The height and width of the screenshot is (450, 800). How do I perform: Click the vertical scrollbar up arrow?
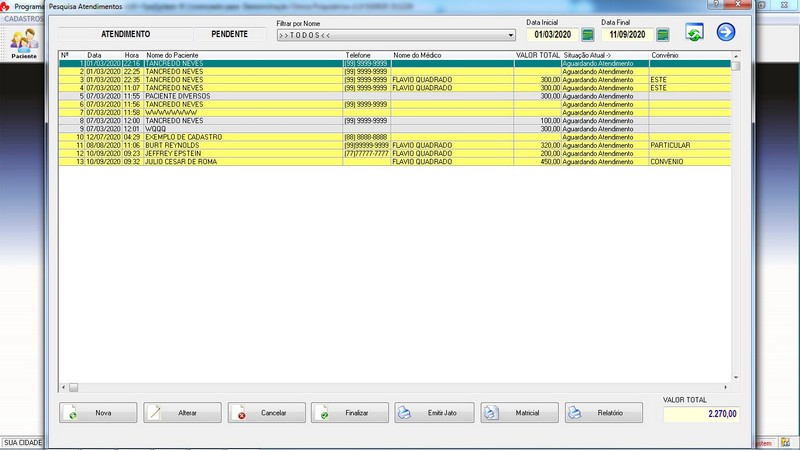coord(736,56)
